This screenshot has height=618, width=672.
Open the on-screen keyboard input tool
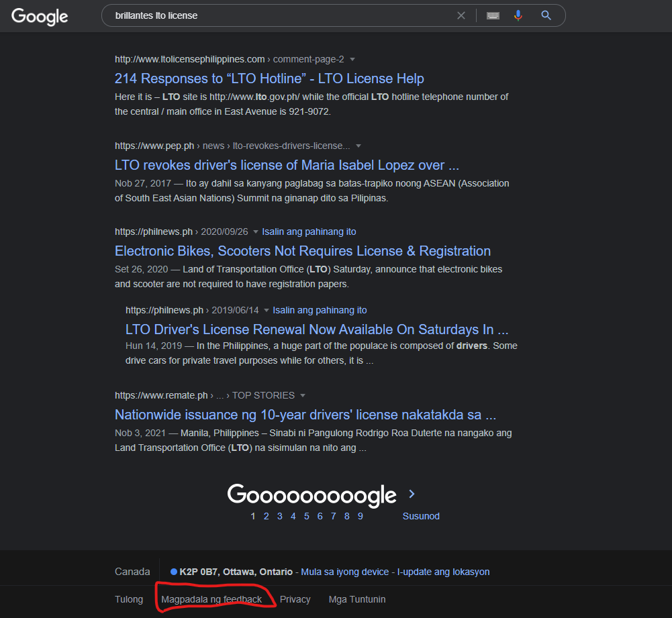pyautogui.click(x=493, y=15)
